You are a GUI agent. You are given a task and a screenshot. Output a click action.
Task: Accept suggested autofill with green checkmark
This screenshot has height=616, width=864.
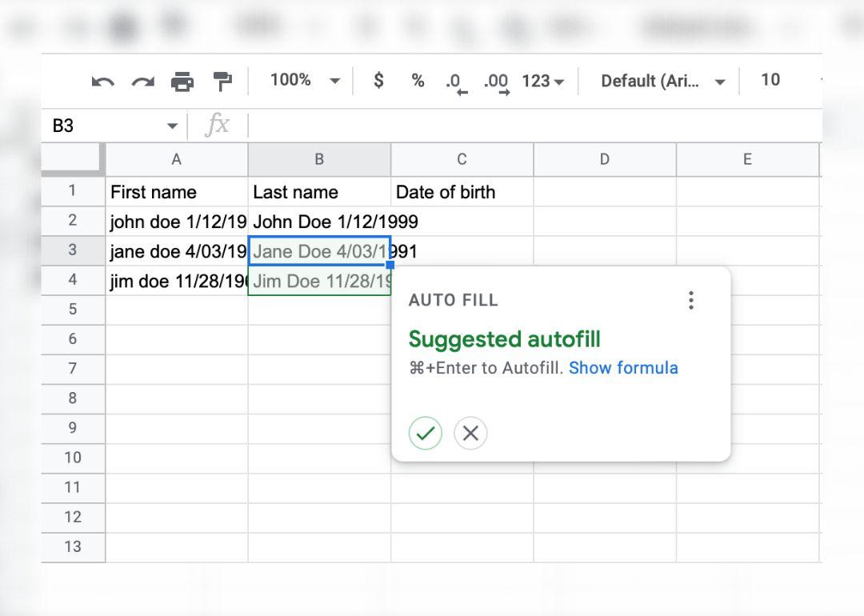click(x=425, y=434)
